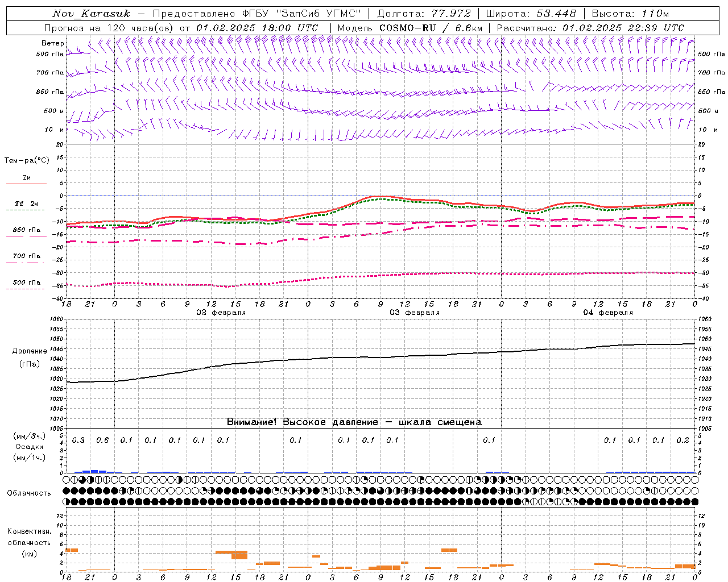Click the 0.3 precipitation value

pyautogui.click(x=78, y=440)
